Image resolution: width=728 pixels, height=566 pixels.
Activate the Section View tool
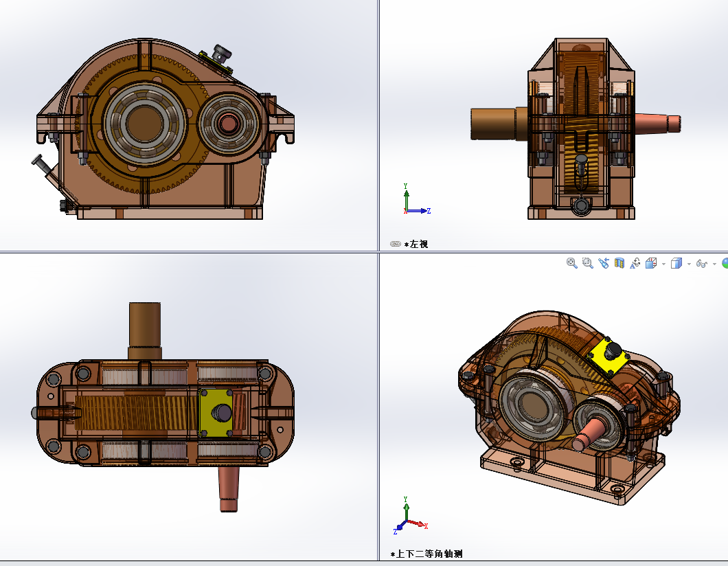tap(619, 263)
